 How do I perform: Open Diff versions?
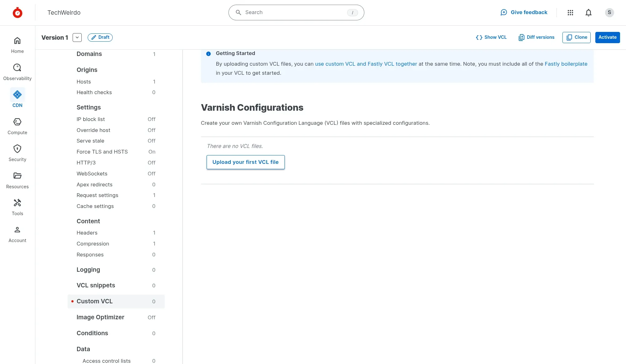536,37
